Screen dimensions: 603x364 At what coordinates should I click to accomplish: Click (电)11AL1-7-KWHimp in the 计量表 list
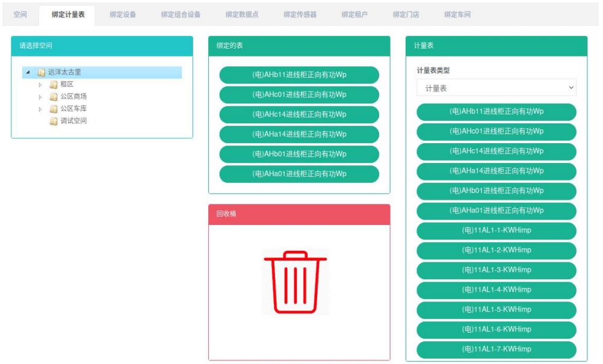(x=496, y=349)
